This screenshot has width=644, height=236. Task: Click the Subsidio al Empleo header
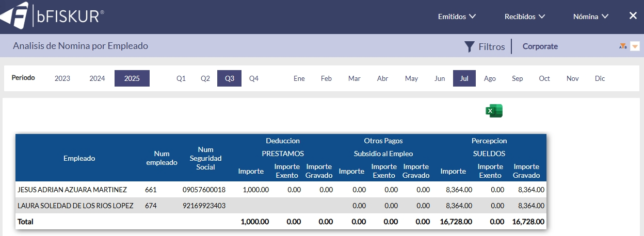[x=383, y=154]
